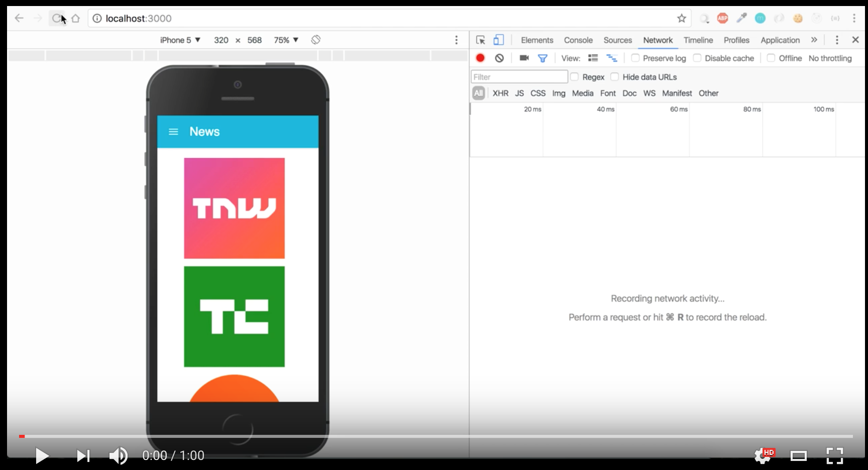Open the Application tab
This screenshot has height=470, width=868.
[x=780, y=40]
